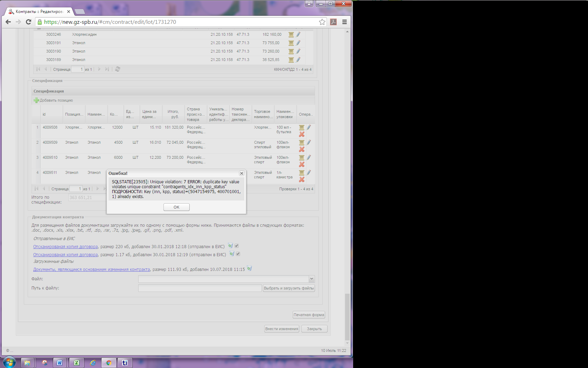The image size is (588, 368).
Task: View details for specification row 4009508
Action: tap(301, 128)
